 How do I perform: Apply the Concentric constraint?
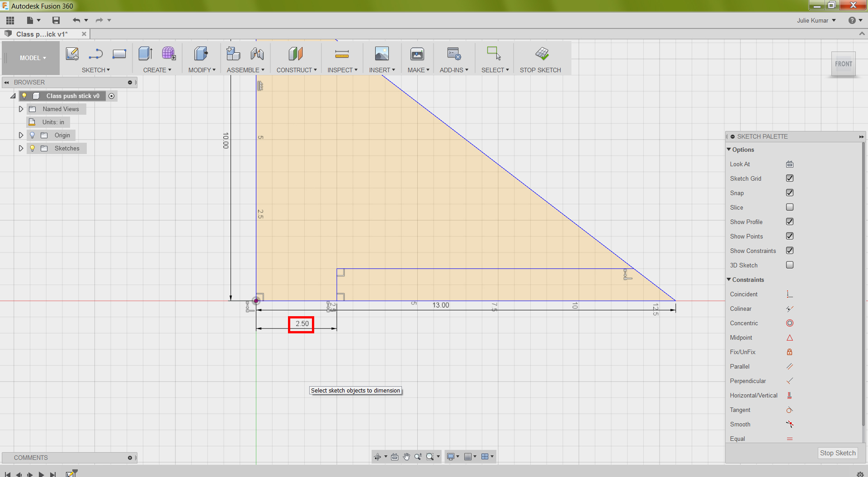(x=790, y=323)
